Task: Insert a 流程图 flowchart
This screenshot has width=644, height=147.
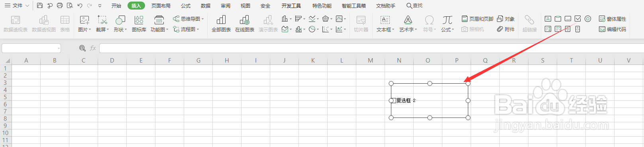Action: (x=186, y=29)
